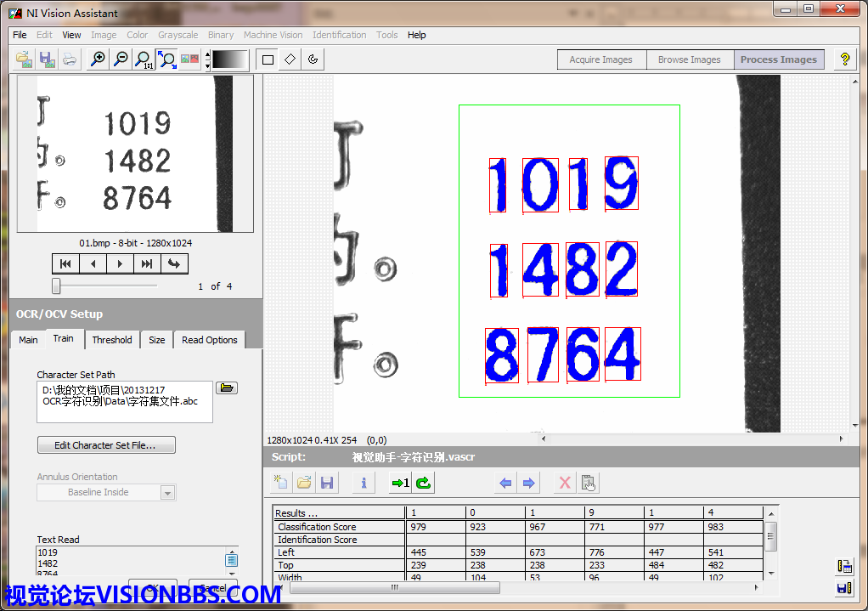Choose the Rotated Rectangle ROI tool

point(290,59)
